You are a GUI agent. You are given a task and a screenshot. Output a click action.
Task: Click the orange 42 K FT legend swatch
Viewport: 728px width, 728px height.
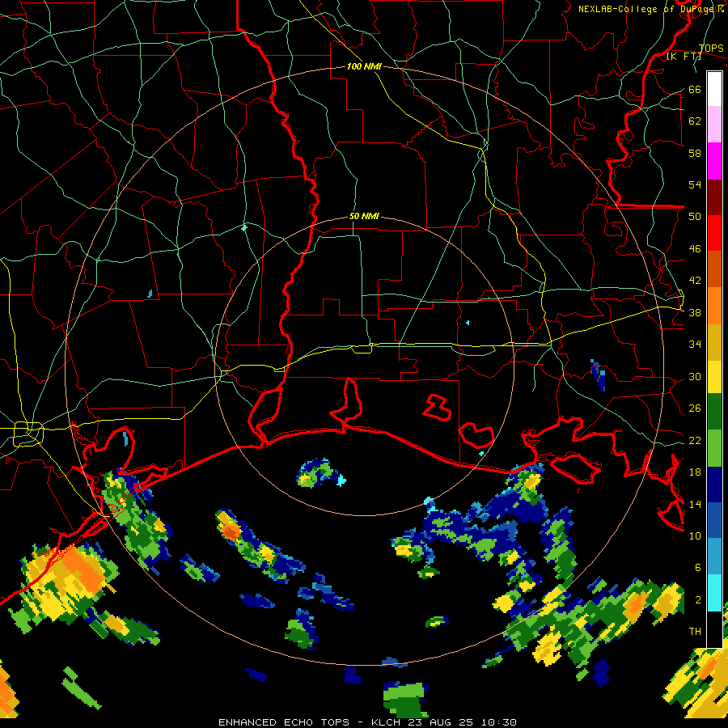(x=714, y=306)
